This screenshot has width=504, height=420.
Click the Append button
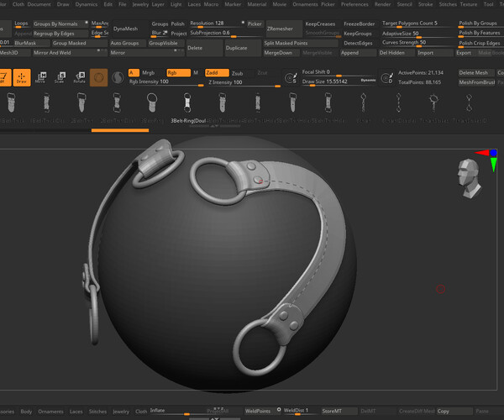359,53
